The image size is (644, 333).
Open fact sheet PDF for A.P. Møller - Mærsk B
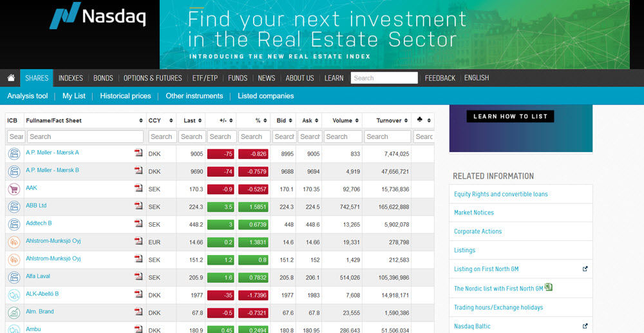point(138,171)
